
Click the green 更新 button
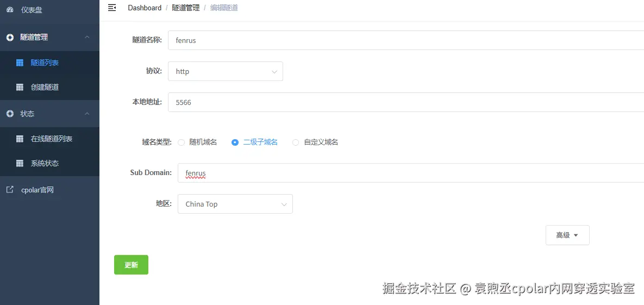click(131, 265)
